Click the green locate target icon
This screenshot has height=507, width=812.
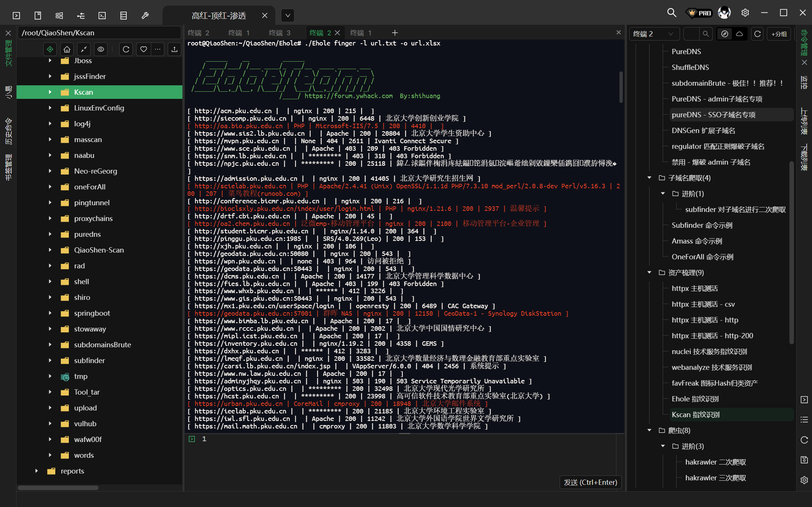[x=50, y=49]
